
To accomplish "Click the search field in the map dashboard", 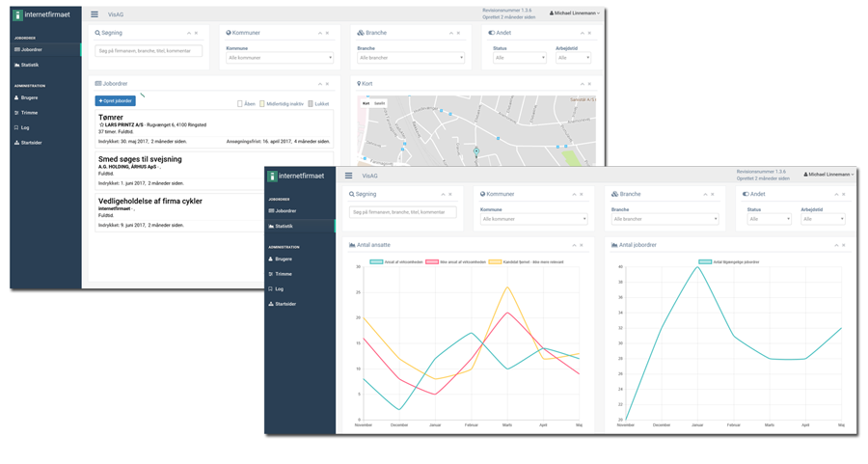I will pyautogui.click(x=149, y=51).
